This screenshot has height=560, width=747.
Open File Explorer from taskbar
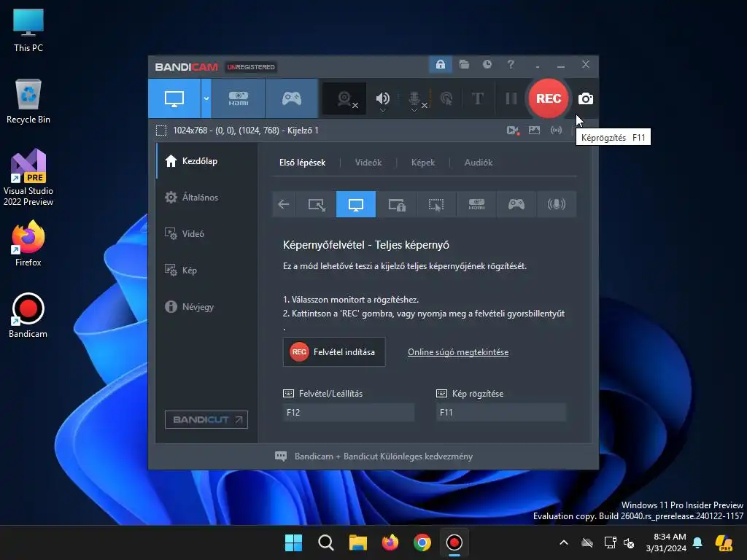point(357,542)
